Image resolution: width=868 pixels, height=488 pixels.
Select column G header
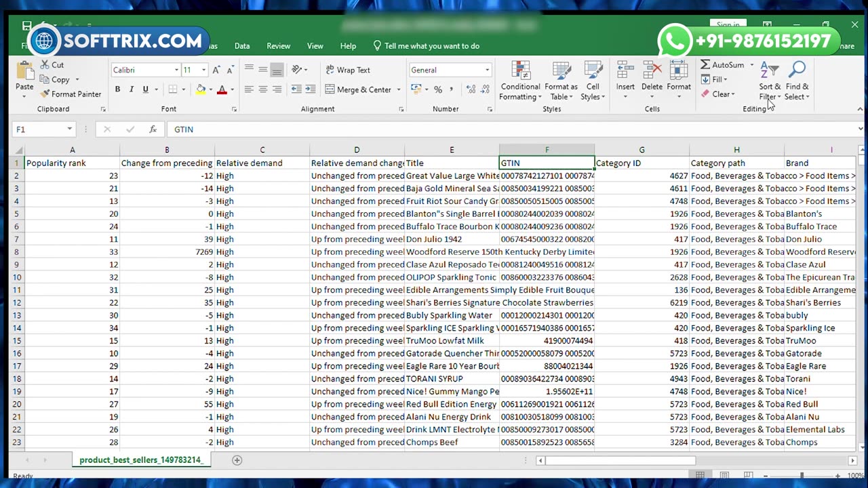[x=642, y=150]
